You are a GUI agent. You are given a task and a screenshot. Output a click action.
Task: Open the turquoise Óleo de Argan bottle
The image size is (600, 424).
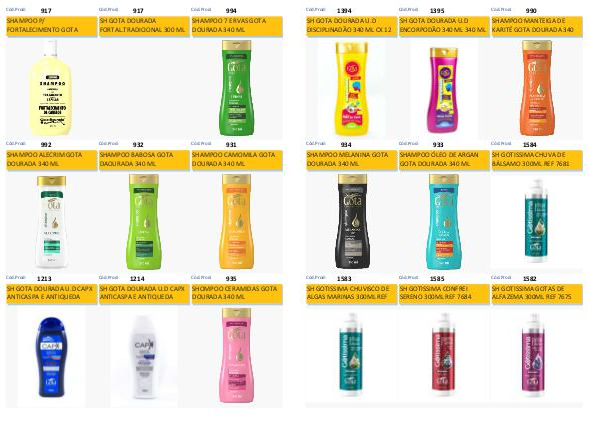(x=444, y=222)
